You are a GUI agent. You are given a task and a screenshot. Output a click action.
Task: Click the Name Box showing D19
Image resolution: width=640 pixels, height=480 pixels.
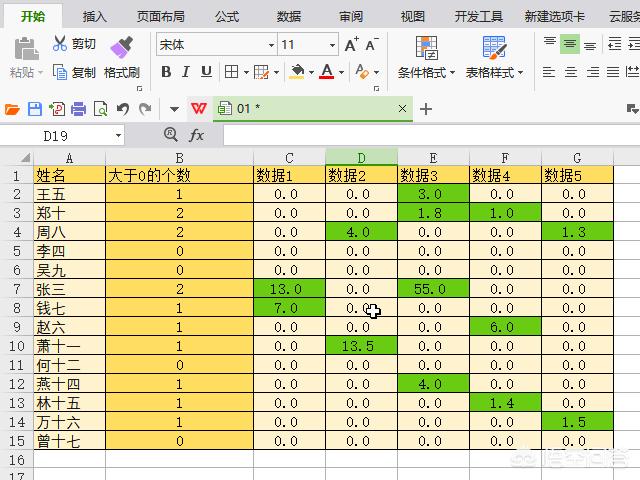[x=56, y=136]
